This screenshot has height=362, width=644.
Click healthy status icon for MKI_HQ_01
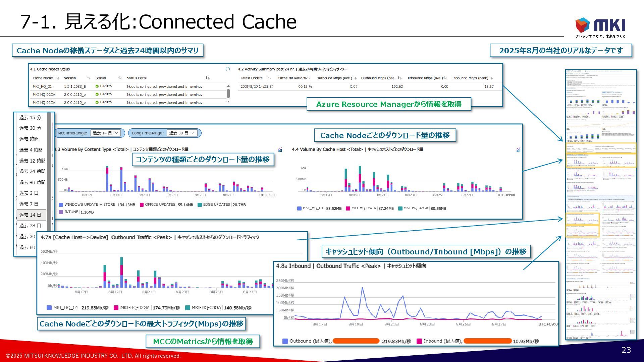[97, 86]
